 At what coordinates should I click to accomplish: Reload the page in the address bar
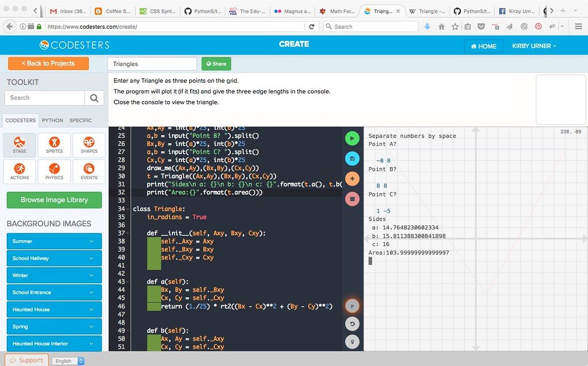click(x=312, y=26)
